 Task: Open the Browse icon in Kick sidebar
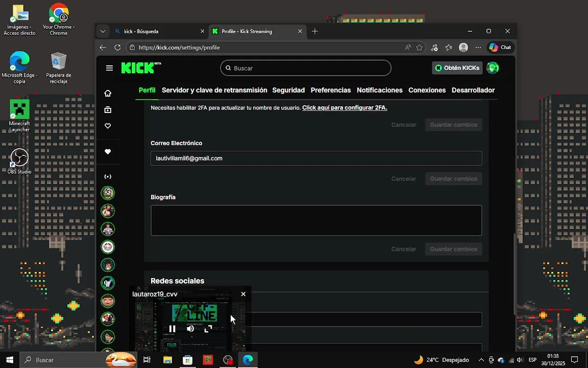(x=108, y=110)
